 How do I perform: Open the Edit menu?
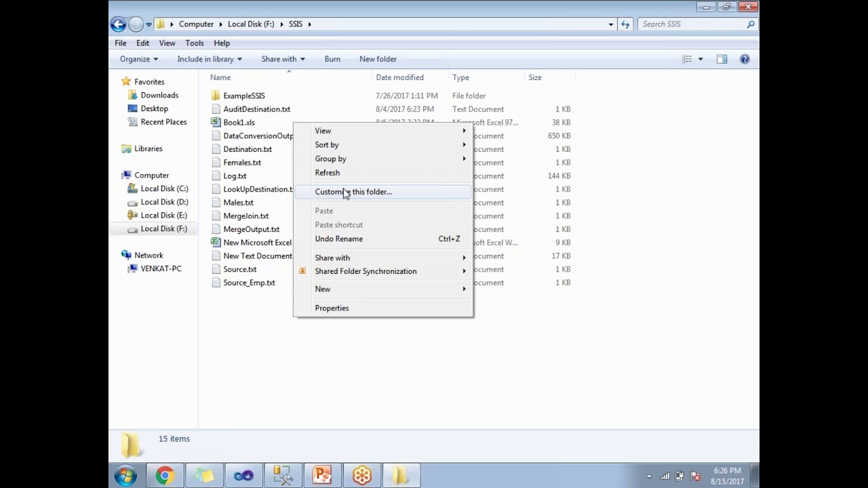[142, 43]
